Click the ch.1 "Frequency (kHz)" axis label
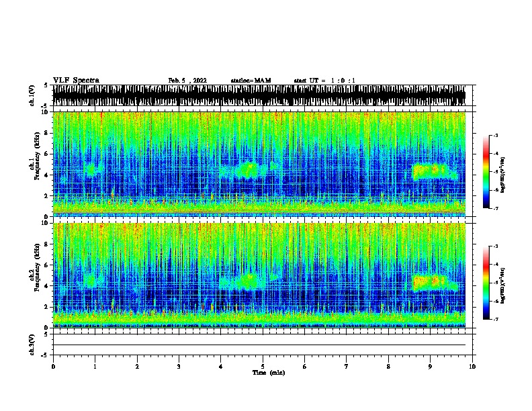This screenshot has height=411, width=532. pyautogui.click(x=37, y=156)
